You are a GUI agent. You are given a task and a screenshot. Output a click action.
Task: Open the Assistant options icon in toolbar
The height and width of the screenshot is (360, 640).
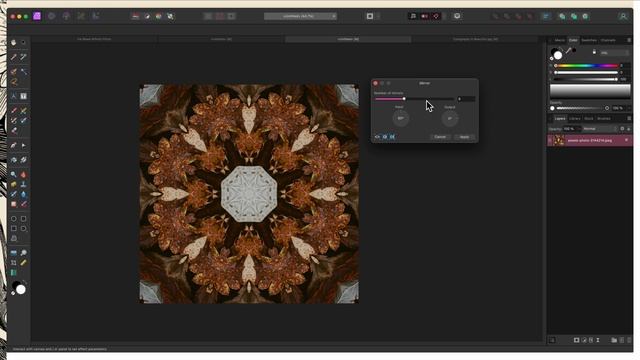pos(457,16)
